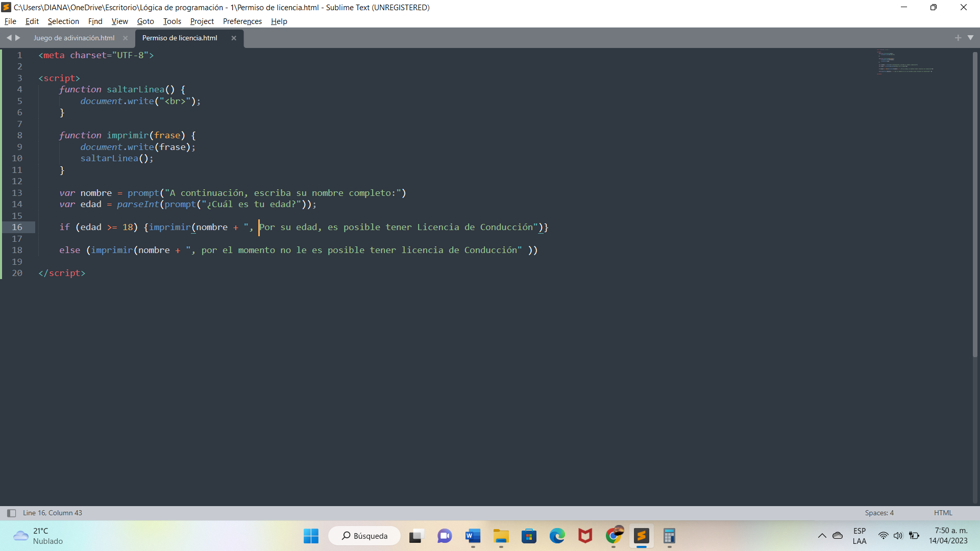
Task: Click line number 16 in gutter
Action: [17, 228]
